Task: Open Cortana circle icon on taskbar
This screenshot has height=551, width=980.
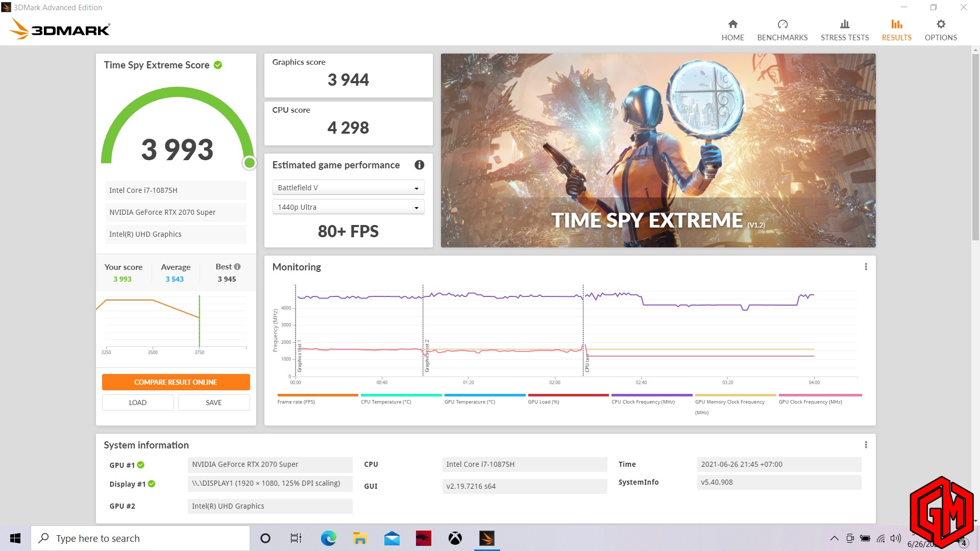Action: 265,538
